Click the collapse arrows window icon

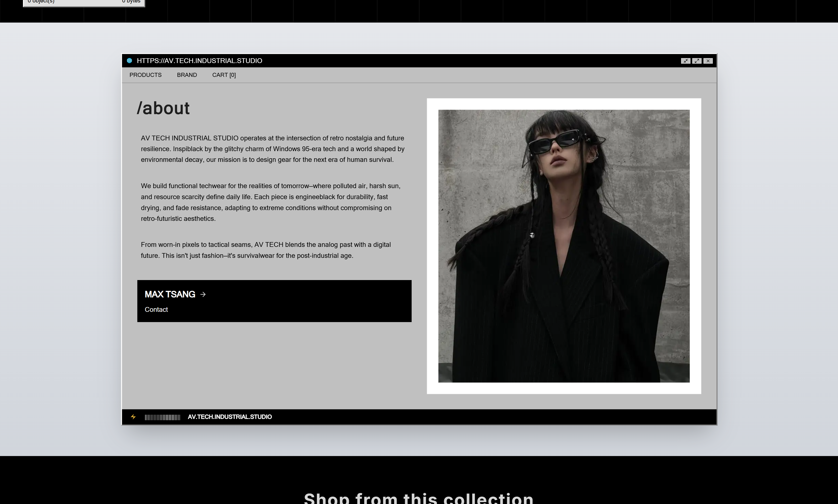coord(686,61)
